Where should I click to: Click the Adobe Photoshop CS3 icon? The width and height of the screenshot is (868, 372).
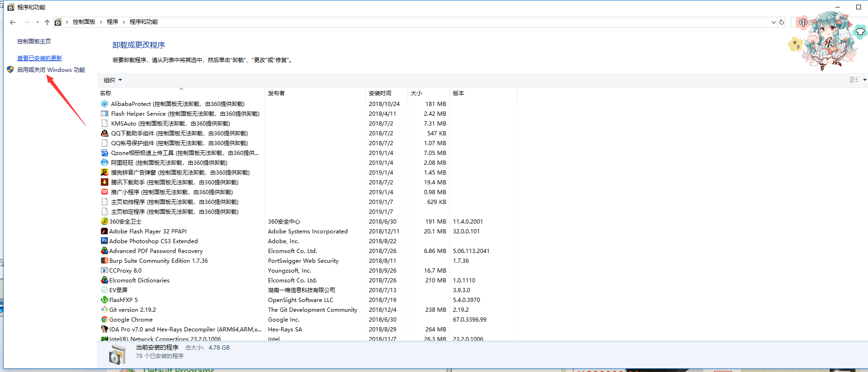pos(105,241)
